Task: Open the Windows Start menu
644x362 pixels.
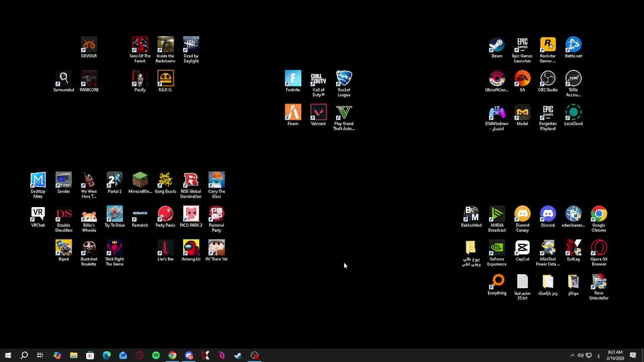Action: [8, 355]
